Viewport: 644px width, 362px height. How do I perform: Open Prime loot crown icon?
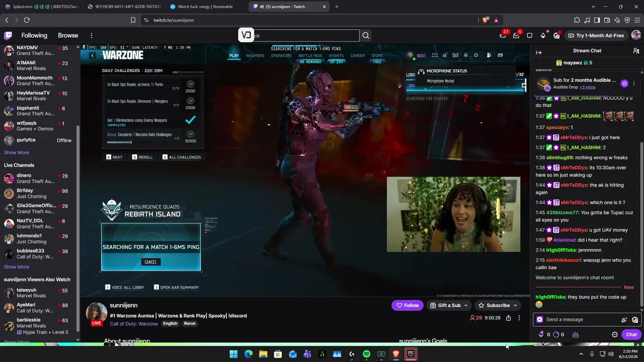503,35
